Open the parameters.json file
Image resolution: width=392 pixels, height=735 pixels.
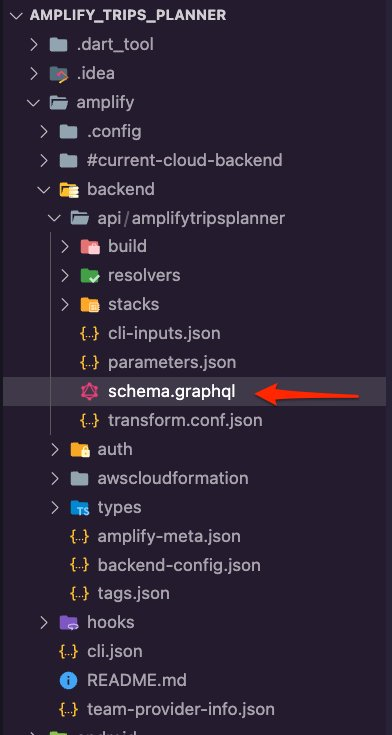coord(172,363)
